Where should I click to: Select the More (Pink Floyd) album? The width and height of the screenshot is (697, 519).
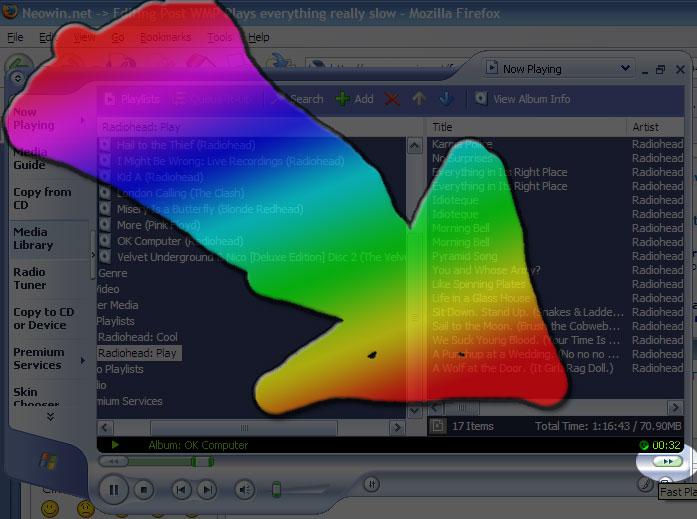coord(159,225)
